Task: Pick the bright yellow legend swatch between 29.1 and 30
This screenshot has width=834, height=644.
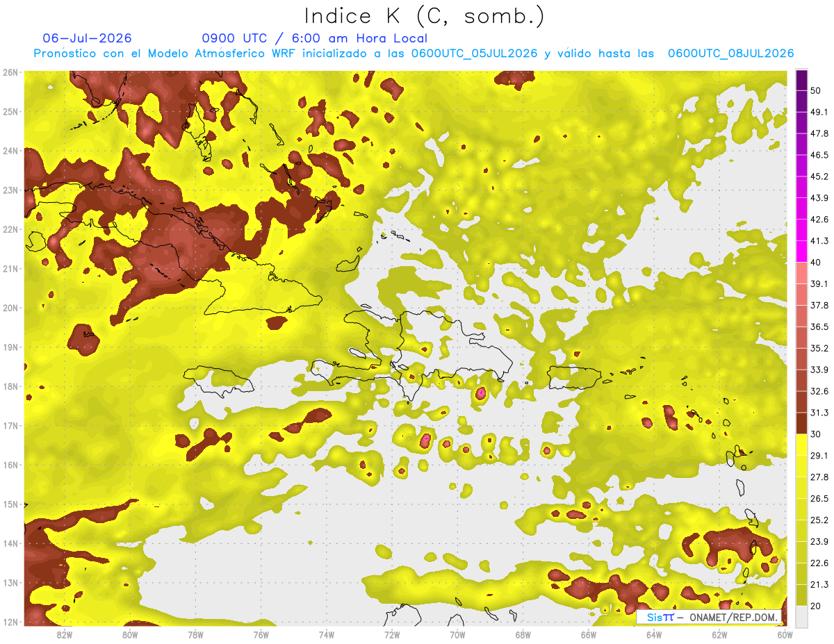Action: pos(801,445)
